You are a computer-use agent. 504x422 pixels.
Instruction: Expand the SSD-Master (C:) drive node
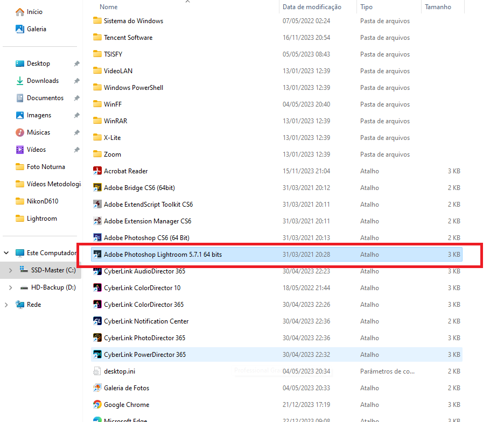tap(10, 270)
